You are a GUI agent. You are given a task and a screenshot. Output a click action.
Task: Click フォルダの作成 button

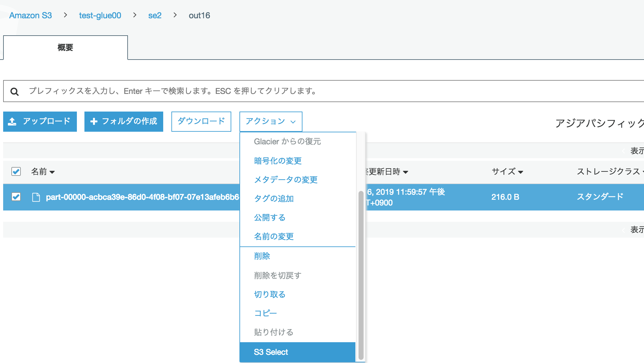pos(124,121)
